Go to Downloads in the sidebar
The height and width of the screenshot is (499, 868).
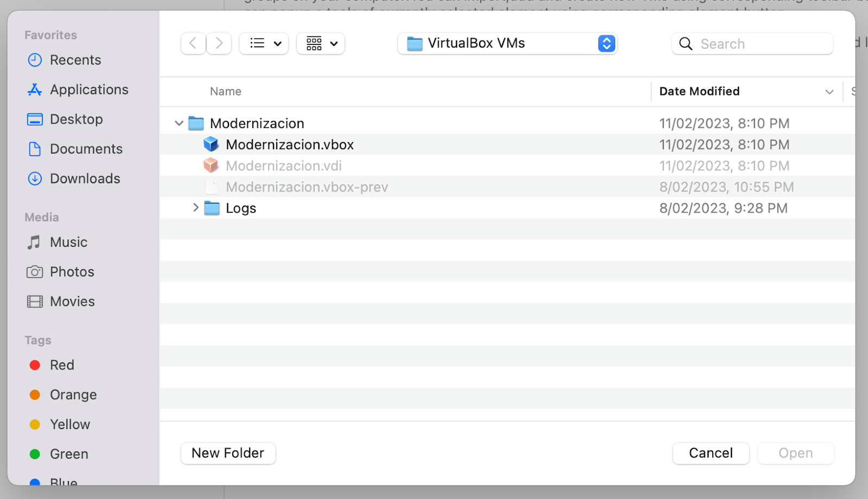(x=85, y=178)
